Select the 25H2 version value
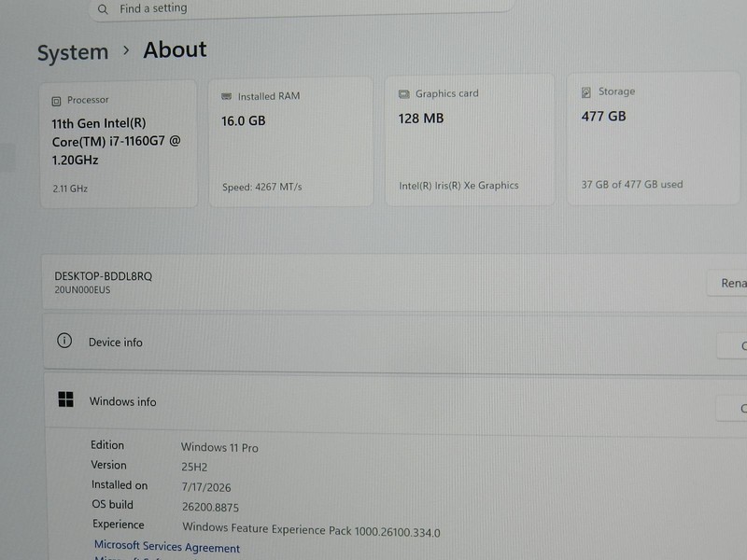 tap(194, 468)
